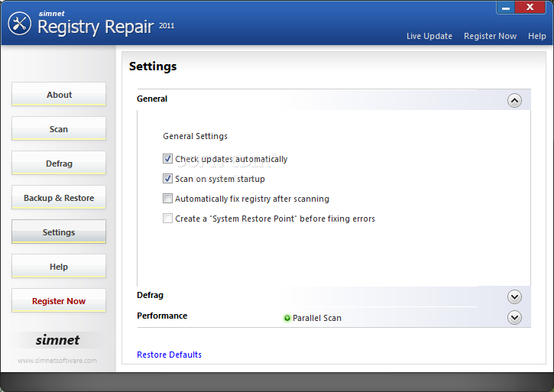Click the General Settings label
The image size is (554, 392).
(x=195, y=136)
